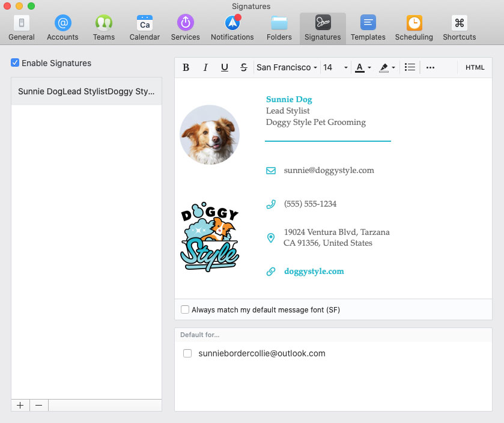Remove selected signature with minus button
Screen dimensions: 504x423
[38, 406]
